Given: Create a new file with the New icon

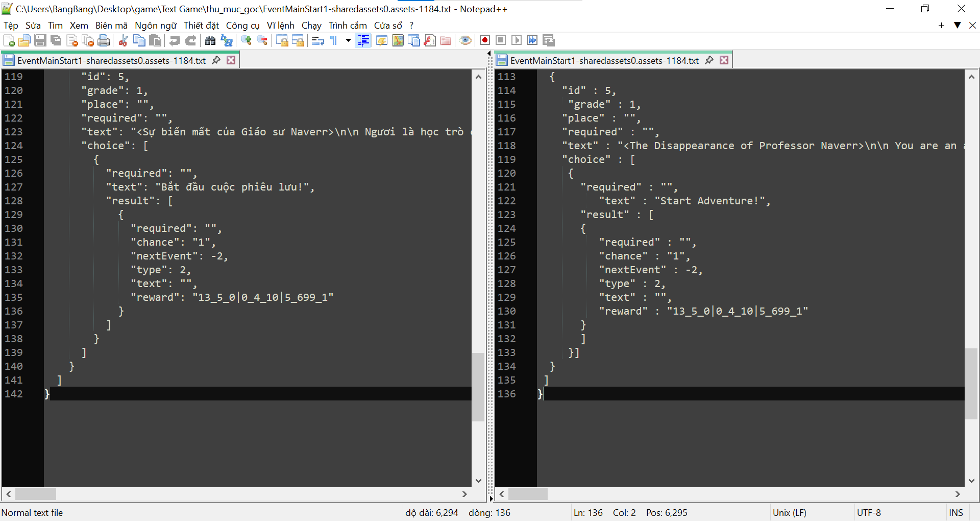Looking at the screenshot, I should (x=9, y=40).
